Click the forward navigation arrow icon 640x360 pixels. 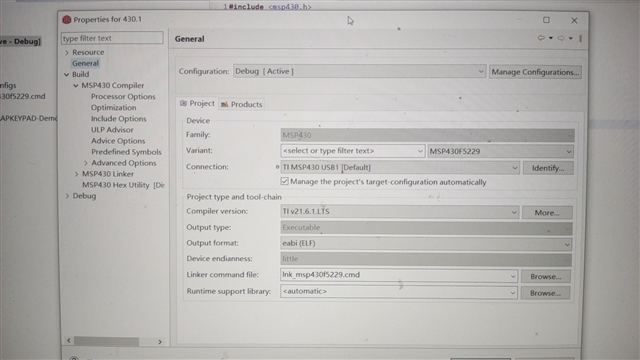tap(561, 38)
